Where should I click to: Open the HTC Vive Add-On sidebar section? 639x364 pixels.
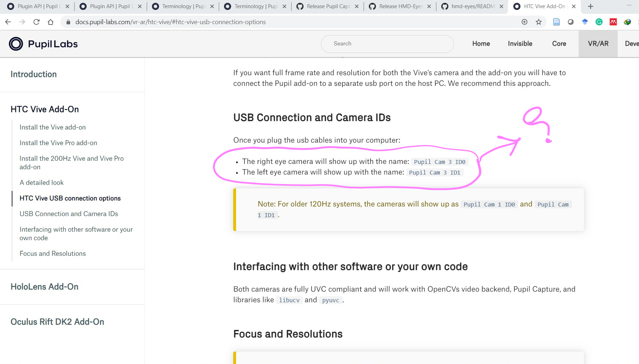[45, 109]
